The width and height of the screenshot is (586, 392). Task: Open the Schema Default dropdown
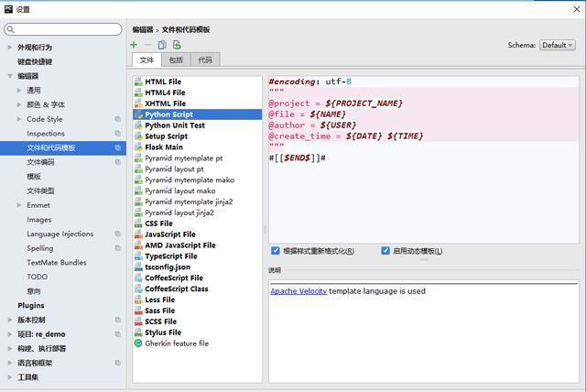[x=558, y=45]
